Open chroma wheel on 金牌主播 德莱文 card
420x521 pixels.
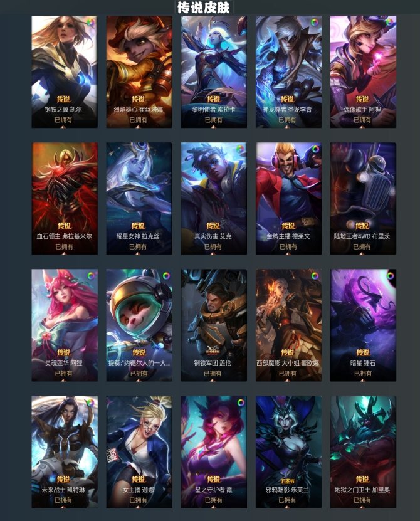(315, 149)
